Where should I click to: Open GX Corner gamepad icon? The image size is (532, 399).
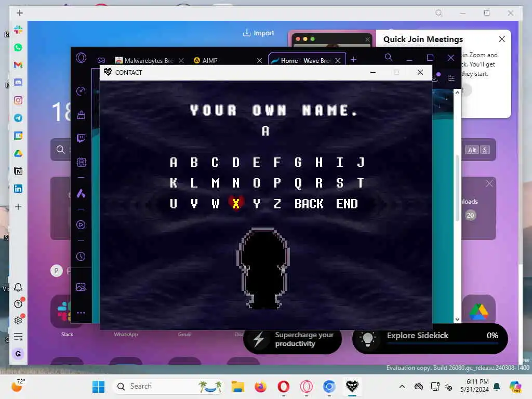pyautogui.click(x=101, y=60)
